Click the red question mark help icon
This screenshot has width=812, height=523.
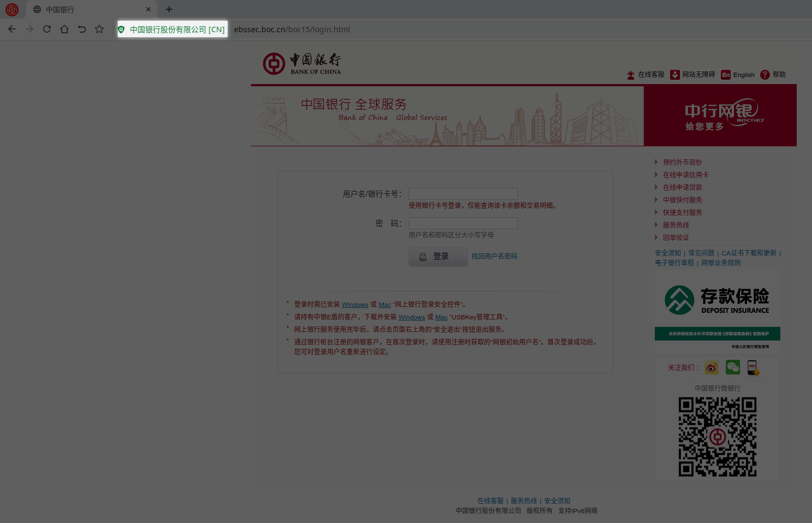[765, 75]
